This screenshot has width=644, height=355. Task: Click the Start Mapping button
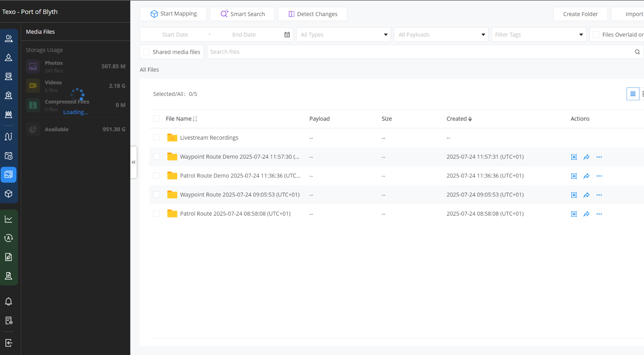[x=173, y=14]
